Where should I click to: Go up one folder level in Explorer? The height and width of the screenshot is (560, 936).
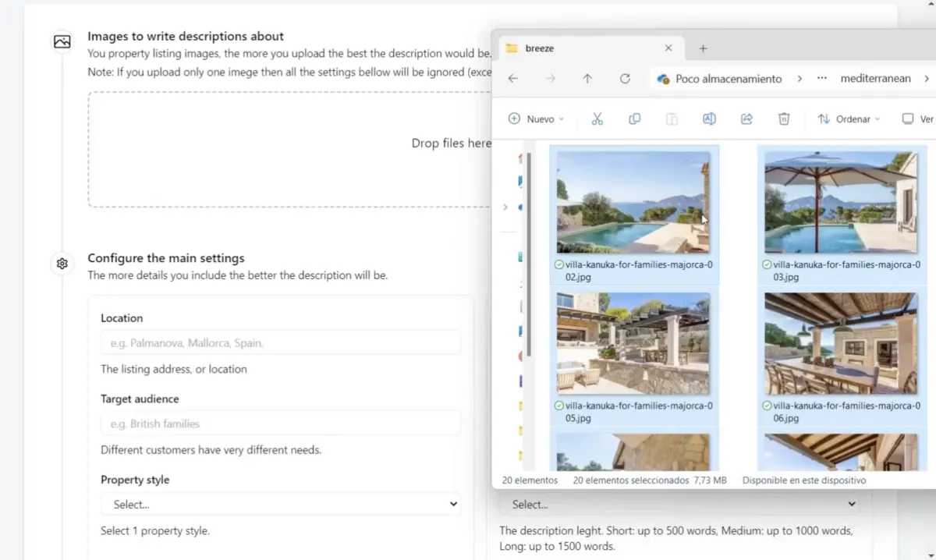tap(587, 79)
